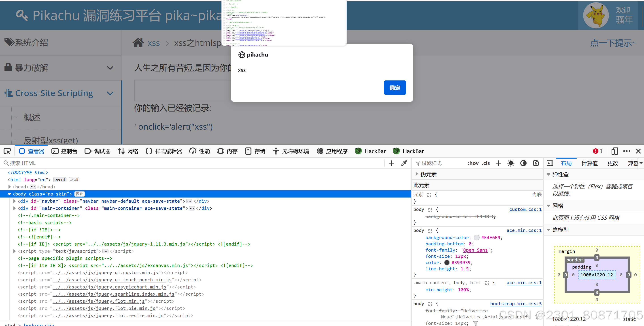Click the add new style rule icon
This screenshot has width=644, height=326.
(498, 163)
